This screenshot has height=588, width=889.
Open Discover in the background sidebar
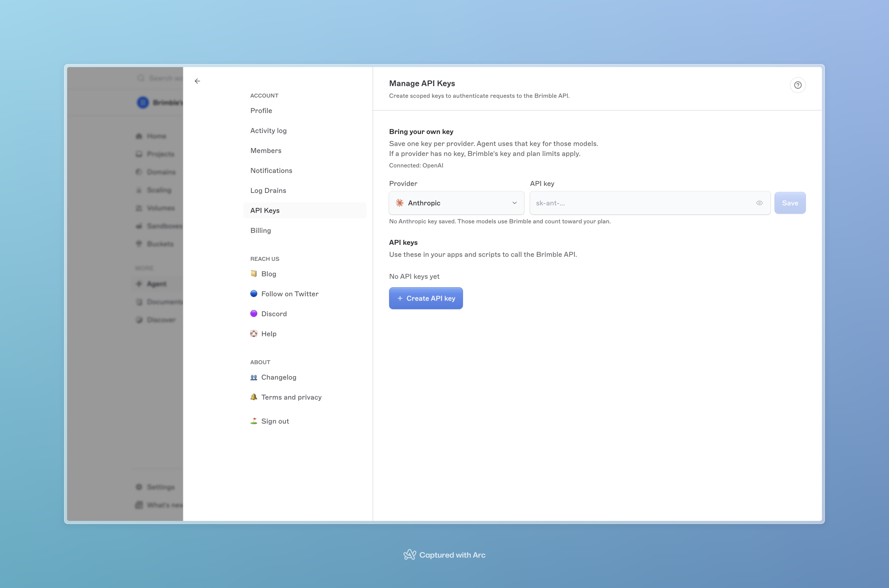(156, 320)
